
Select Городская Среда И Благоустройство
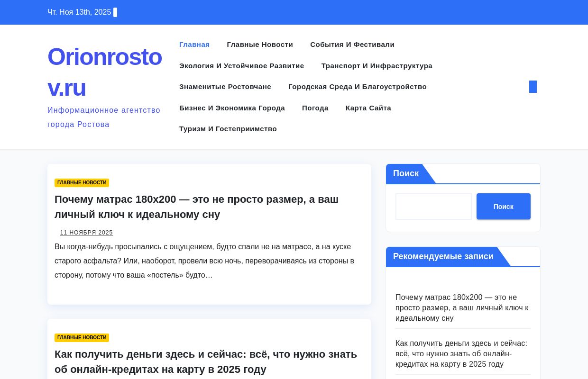coord(357,87)
